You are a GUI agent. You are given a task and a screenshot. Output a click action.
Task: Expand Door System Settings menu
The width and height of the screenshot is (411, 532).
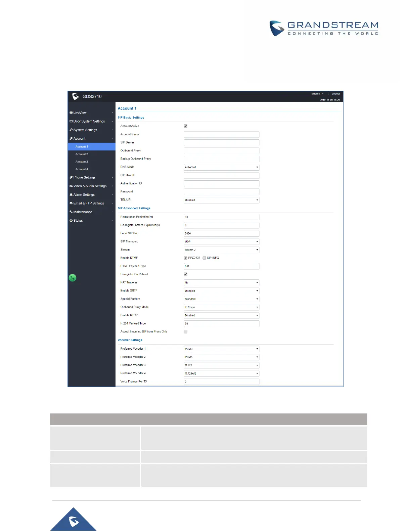[92, 121]
